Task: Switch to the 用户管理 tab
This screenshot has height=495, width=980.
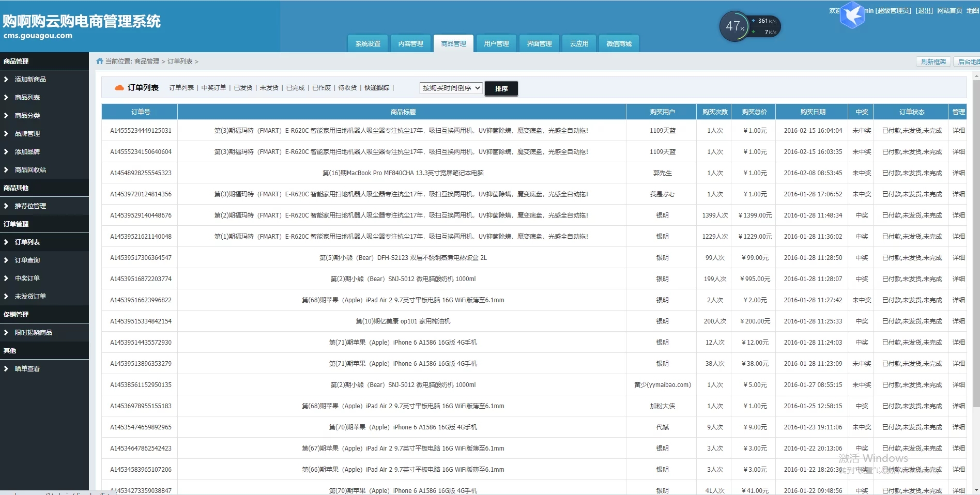Action: pos(496,44)
